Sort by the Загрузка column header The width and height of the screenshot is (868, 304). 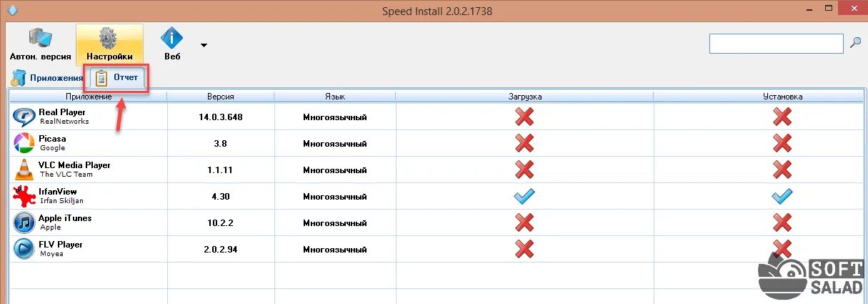click(524, 97)
